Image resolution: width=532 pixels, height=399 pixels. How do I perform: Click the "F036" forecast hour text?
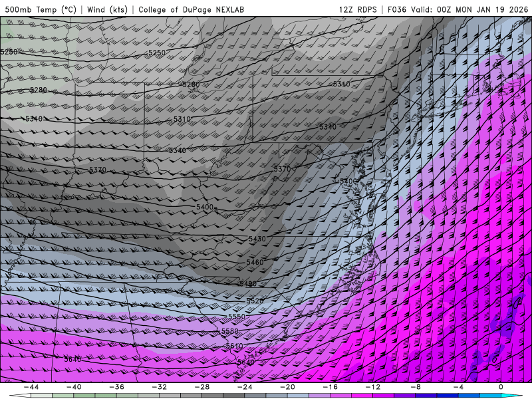pyautogui.click(x=396, y=9)
